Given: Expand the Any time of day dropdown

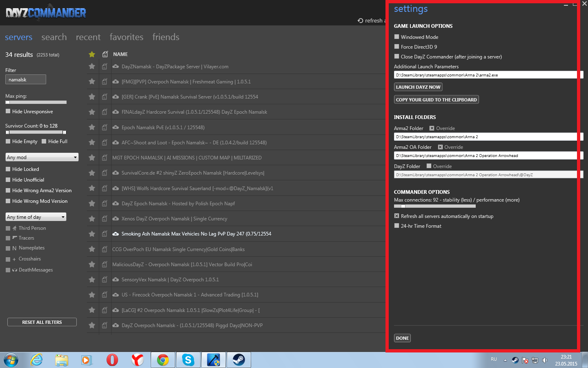Looking at the screenshot, I should (36, 217).
